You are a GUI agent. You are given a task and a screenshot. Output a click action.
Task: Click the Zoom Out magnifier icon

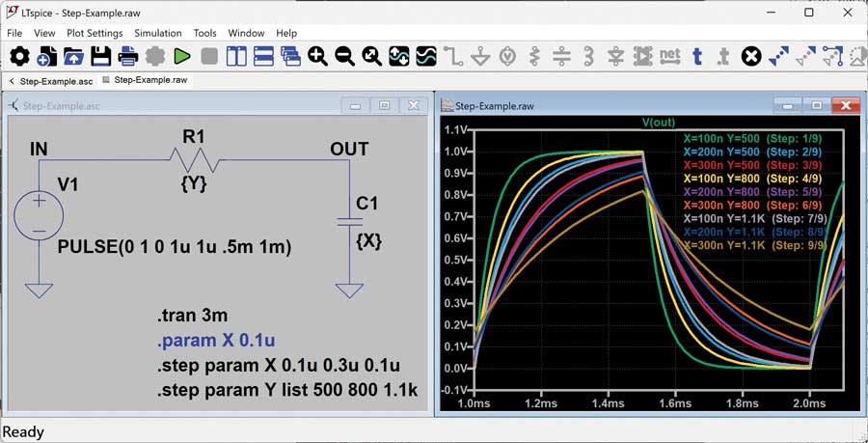[344, 57]
